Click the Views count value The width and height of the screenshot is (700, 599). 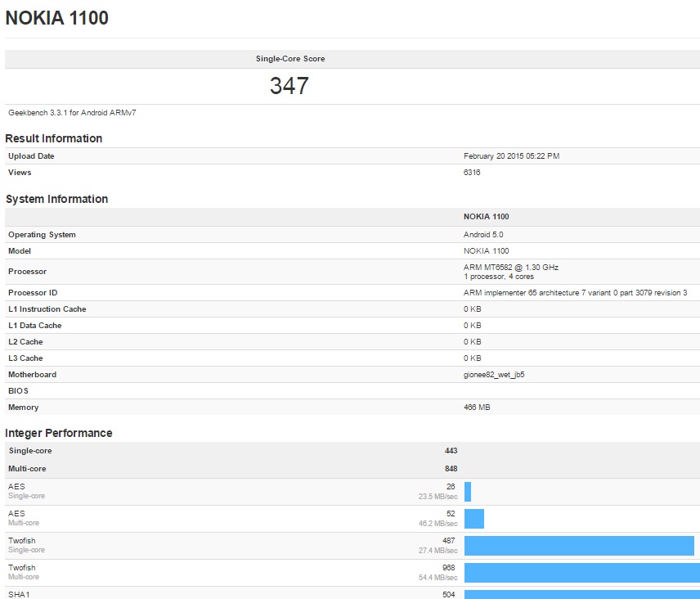pyautogui.click(x=472, y=173)
